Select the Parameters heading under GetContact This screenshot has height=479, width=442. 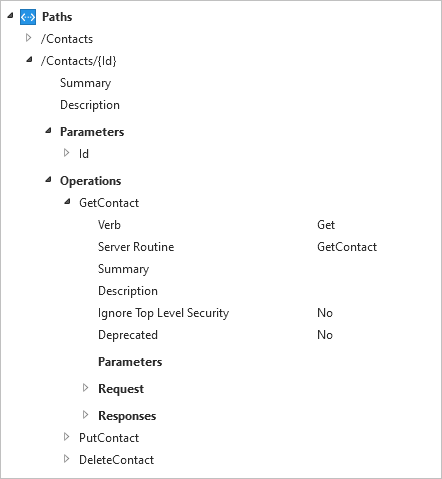[x=130, y=362]
